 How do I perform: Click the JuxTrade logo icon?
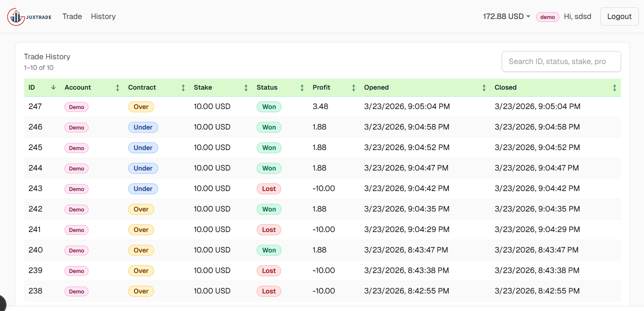(16, 17)
